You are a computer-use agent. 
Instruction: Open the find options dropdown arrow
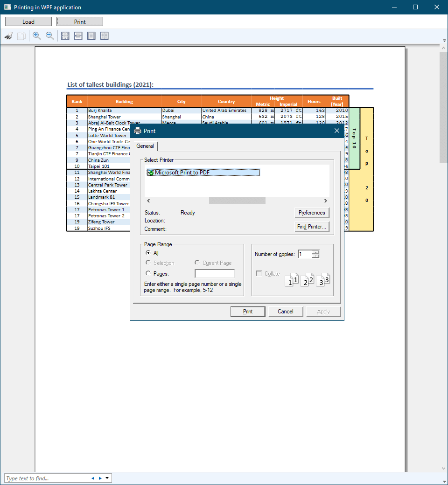click(x=107, y=478)
